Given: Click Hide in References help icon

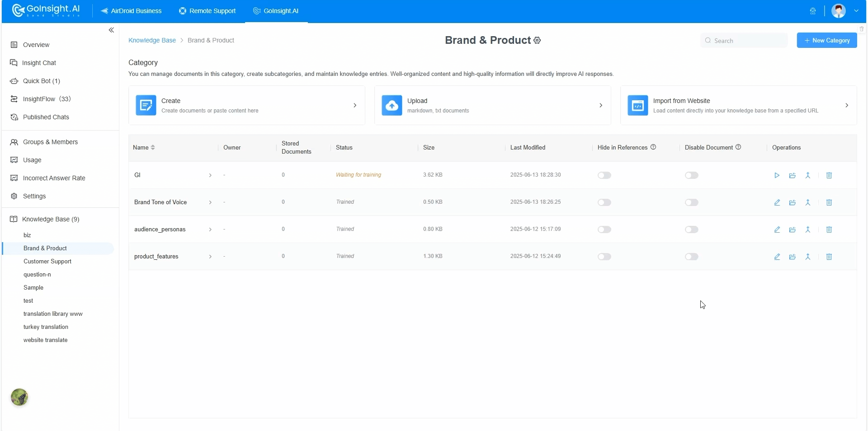Looking at the screenshot, I should [653, 147].
